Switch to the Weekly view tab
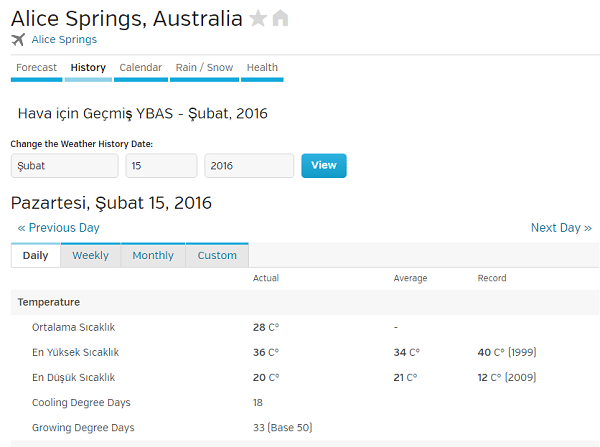This screenshot has height=447, width=600. [x=91, y=255]
